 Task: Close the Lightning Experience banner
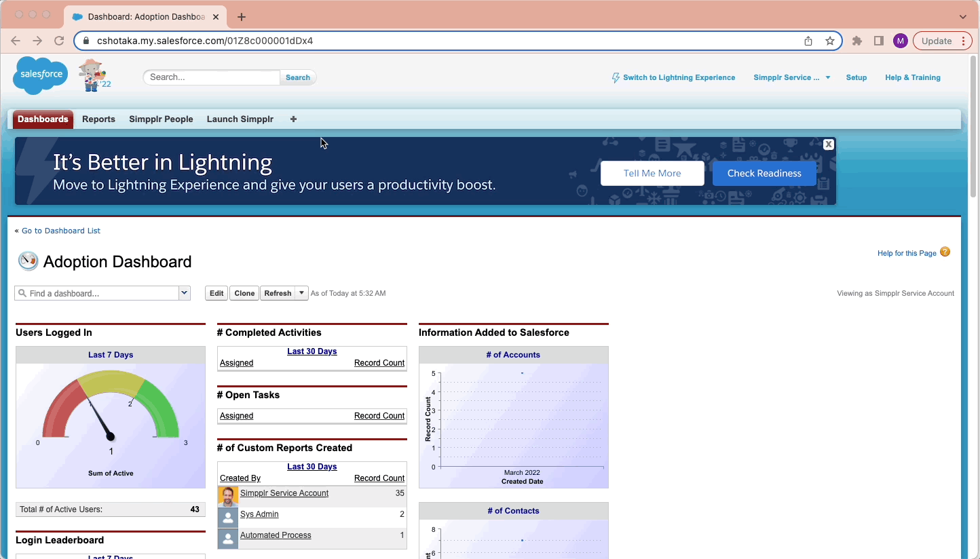pos(829,144)
